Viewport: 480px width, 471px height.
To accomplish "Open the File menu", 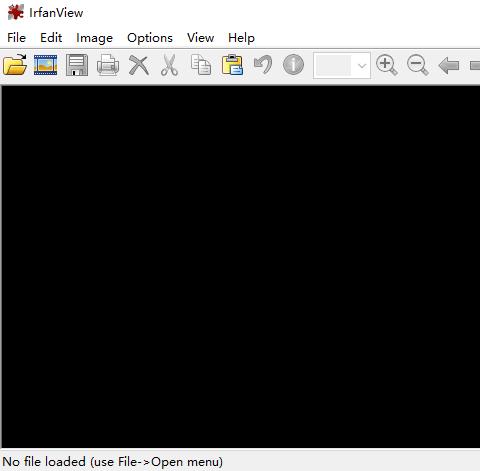I will [16, 38].
